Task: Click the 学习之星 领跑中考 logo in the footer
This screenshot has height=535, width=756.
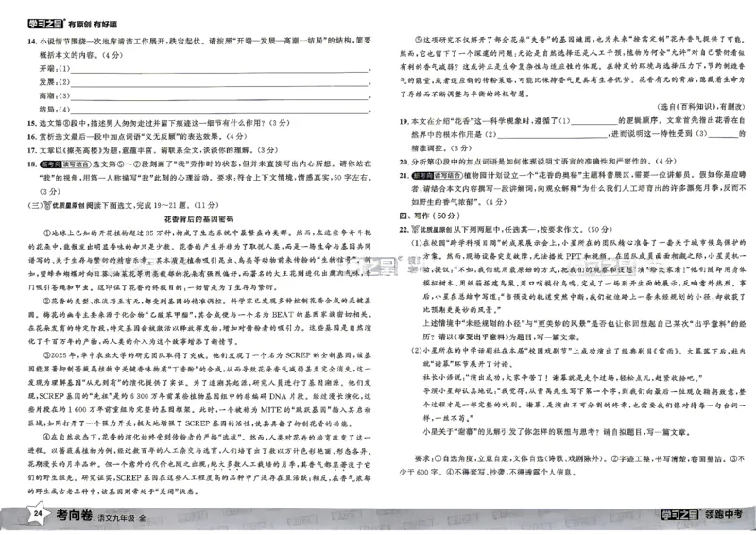Action: 701,514
